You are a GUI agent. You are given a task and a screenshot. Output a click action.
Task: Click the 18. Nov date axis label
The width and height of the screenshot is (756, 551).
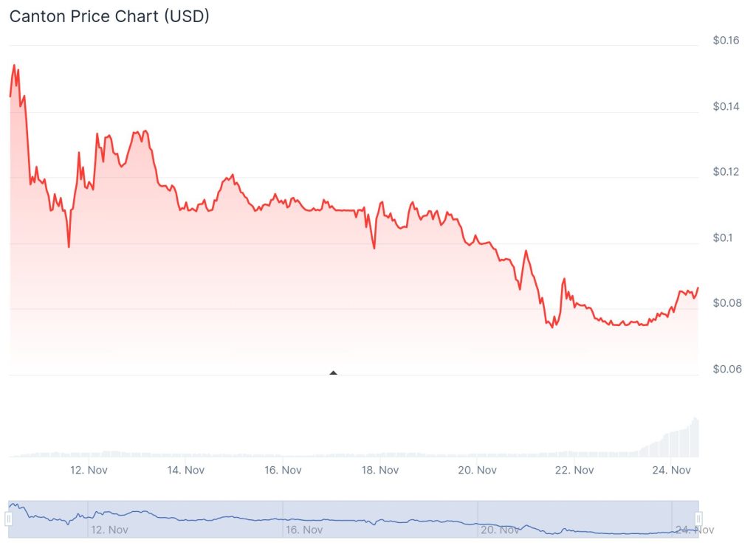tap(379, 470)
